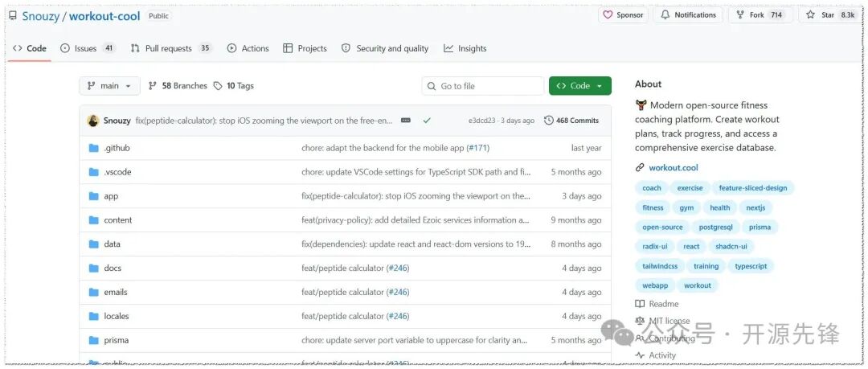
Task: Open the 468 Commits history link
Action: 571,121
